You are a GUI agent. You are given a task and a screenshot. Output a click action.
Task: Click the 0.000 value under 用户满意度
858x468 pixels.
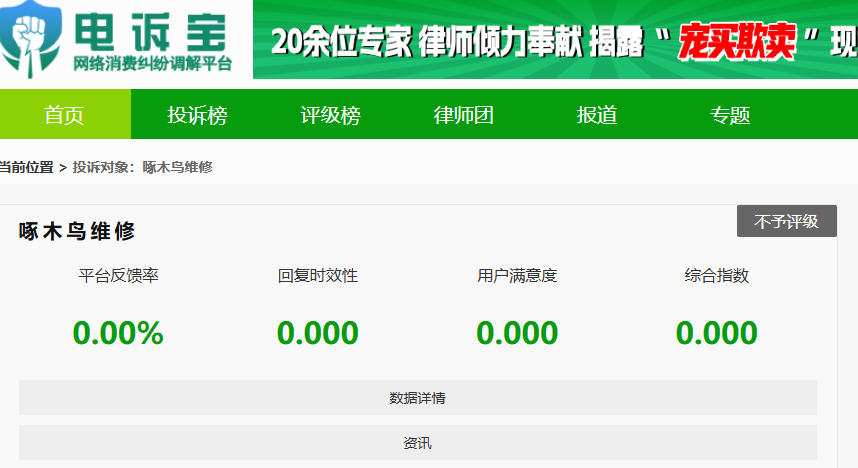click(517, 333)
